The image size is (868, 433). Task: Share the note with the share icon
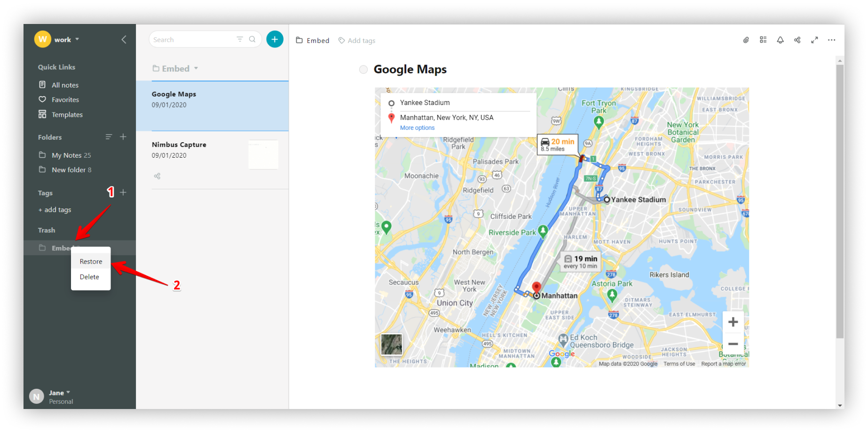[797, 40]
